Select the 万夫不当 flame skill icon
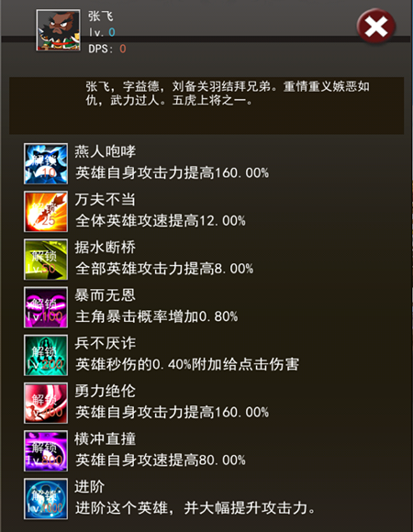 [46, 211]
